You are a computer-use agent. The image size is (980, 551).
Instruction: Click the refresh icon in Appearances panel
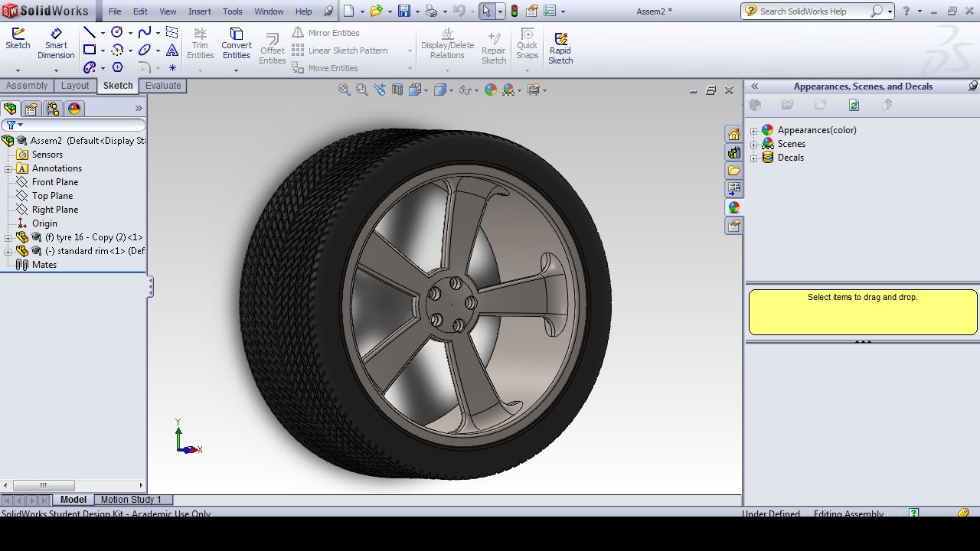pos(854,106)
